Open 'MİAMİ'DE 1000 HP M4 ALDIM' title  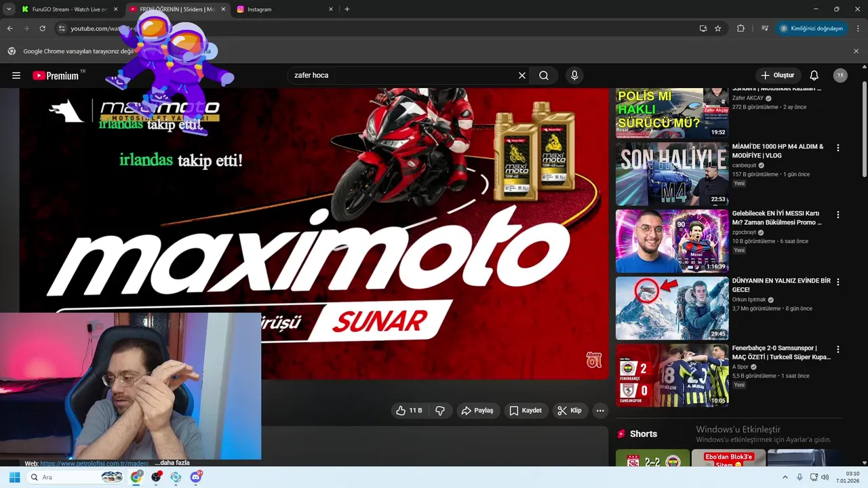point(778,150)
